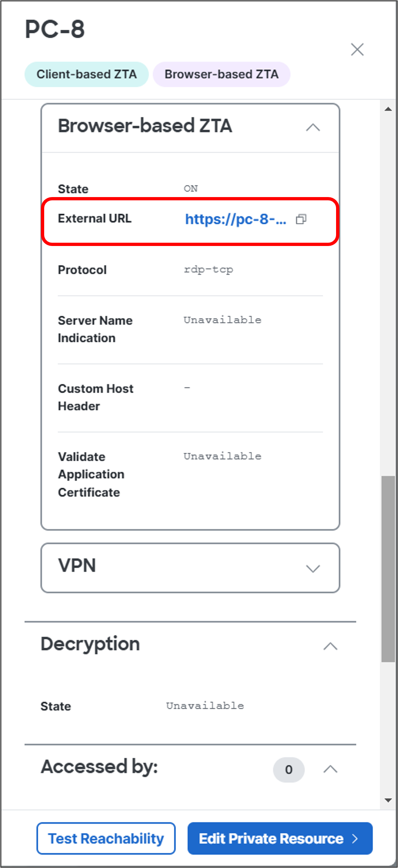Open the https://pc-8 external URL link

(x=236, y=219)
